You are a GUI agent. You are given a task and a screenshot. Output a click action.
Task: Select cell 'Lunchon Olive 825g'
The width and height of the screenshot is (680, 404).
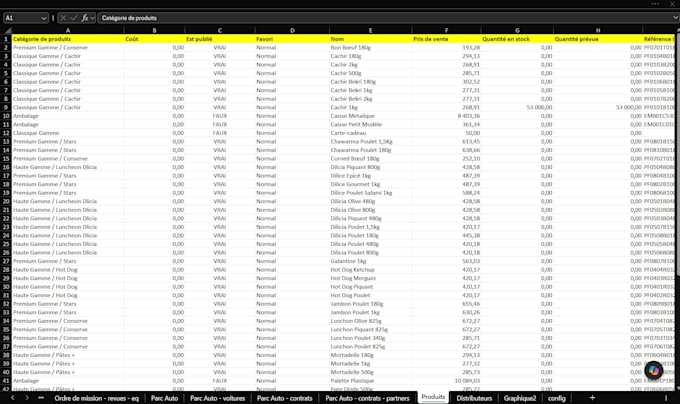pos(370,321)
